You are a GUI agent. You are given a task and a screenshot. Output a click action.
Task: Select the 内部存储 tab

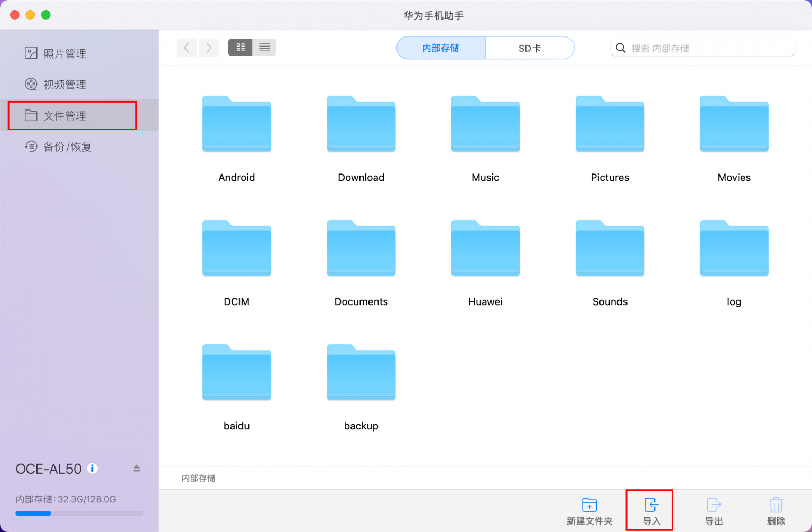point(441,48)
